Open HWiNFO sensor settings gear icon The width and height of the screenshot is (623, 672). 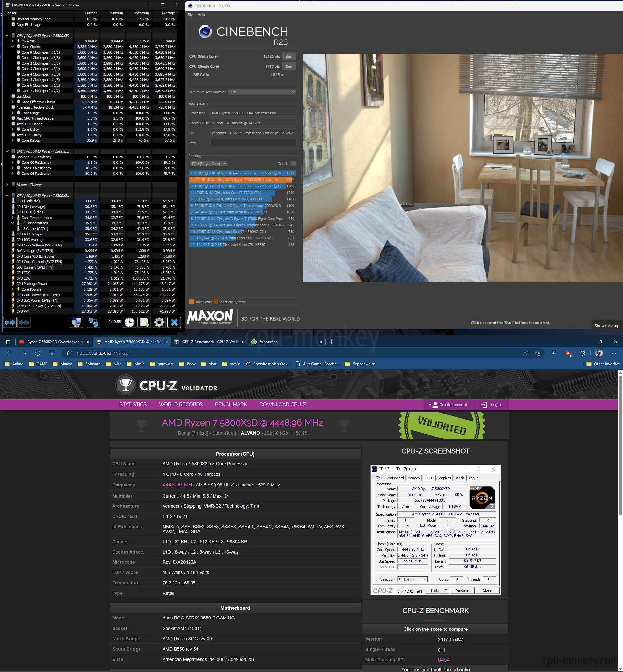[159, 322]
